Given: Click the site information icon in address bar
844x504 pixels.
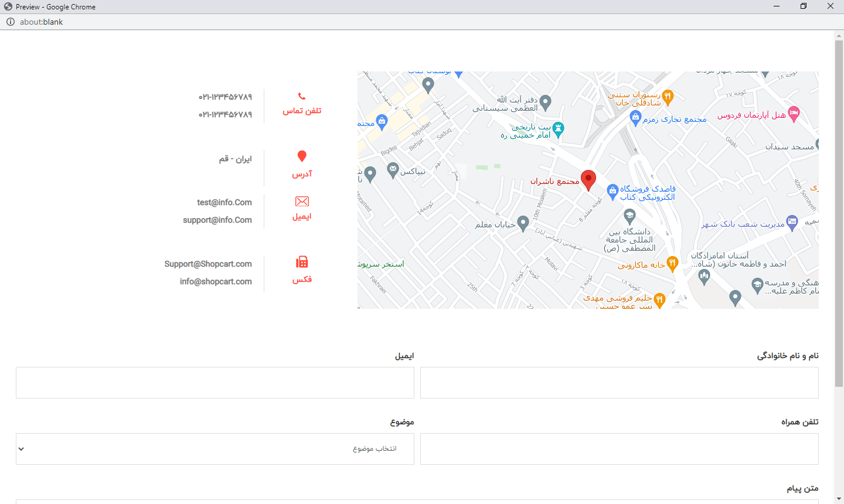Looking at the screenshot, I should [x=11, y=22].
